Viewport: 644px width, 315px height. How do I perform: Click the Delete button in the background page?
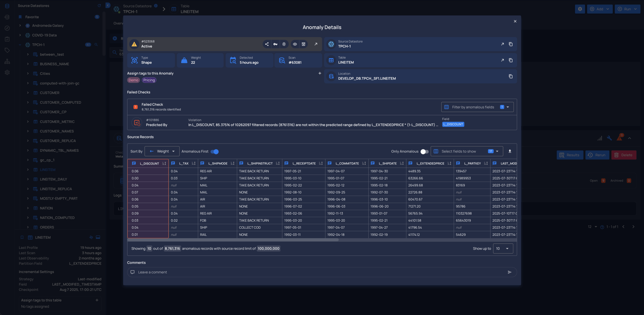[x=624, y=155]
